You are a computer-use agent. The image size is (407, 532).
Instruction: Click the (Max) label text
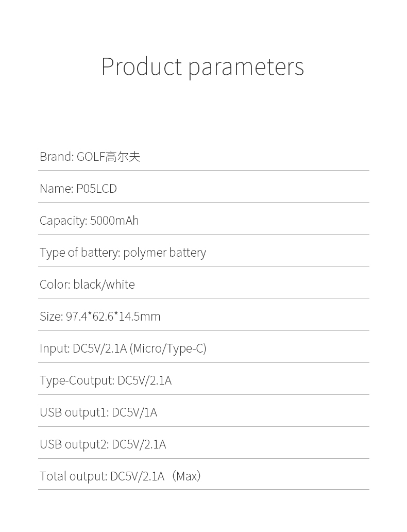tap(186, 476)
